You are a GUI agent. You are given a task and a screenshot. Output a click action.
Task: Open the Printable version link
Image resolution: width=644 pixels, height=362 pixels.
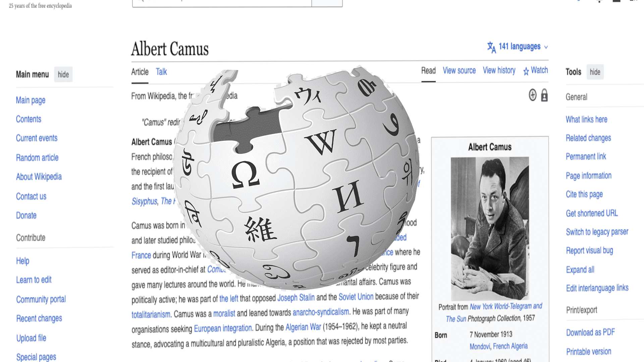pos(589,352)
